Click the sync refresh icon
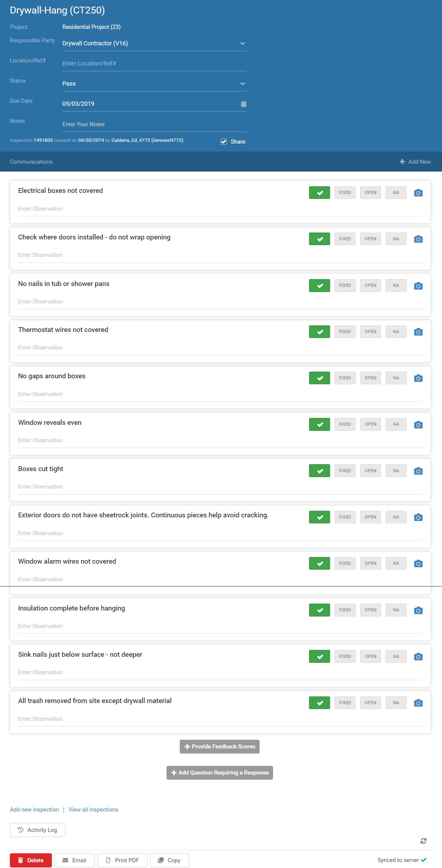The image size is (442, 868). (x=423, y=841)
